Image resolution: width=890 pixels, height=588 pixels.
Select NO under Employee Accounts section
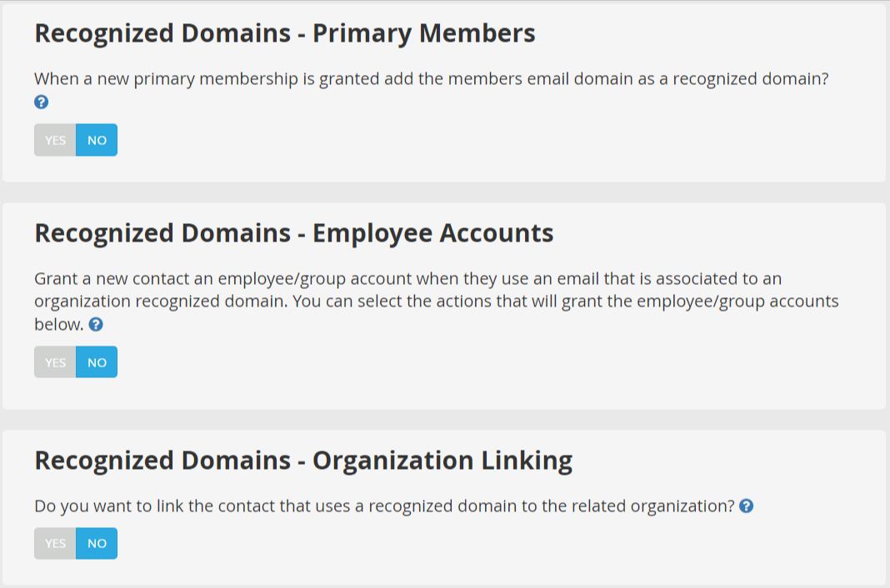coord(97,362)
